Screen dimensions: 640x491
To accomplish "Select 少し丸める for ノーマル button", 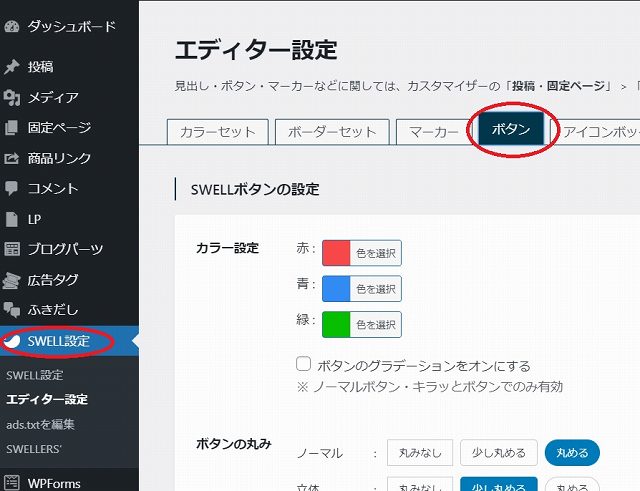I will (x=499, y=453).
